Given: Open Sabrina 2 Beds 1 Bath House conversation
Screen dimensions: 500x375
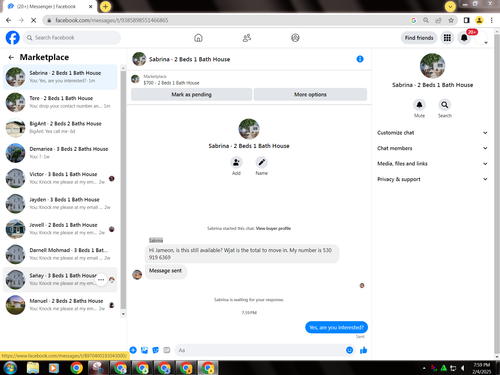Looking at the screenshot, I should (60, 77).
